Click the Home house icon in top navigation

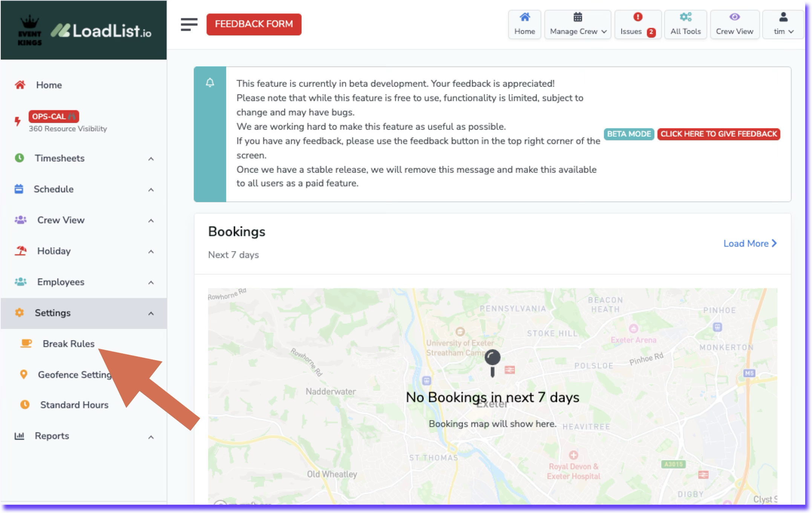pos(524,17)
